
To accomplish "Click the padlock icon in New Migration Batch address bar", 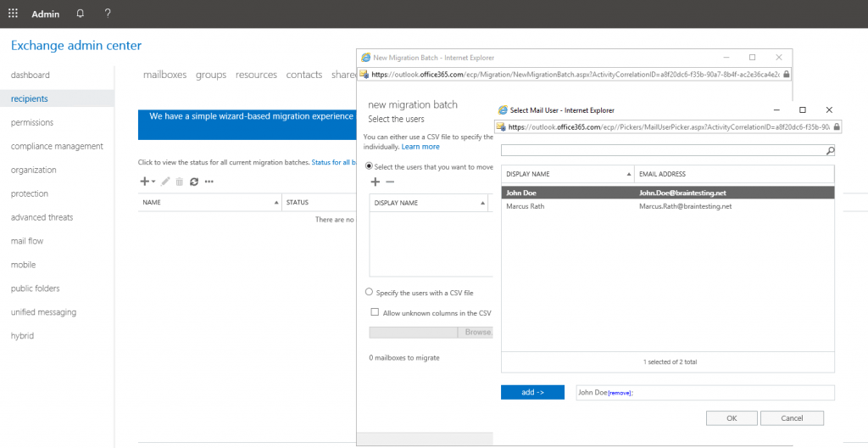I will [787, 74].
